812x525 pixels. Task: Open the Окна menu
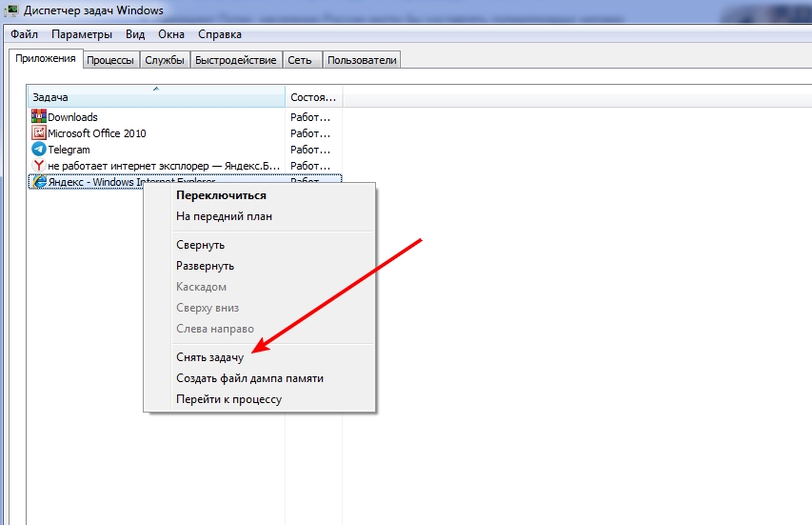171,34
